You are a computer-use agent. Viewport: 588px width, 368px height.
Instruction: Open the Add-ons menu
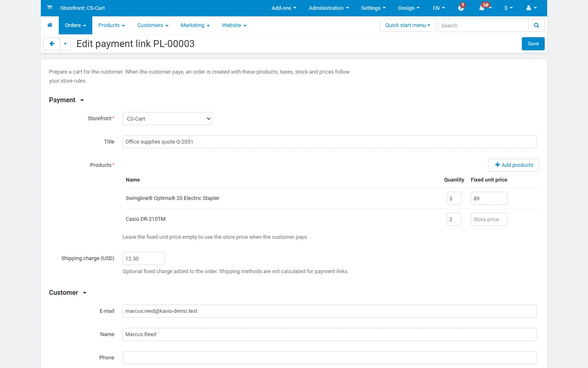click(x=284, y=8)
